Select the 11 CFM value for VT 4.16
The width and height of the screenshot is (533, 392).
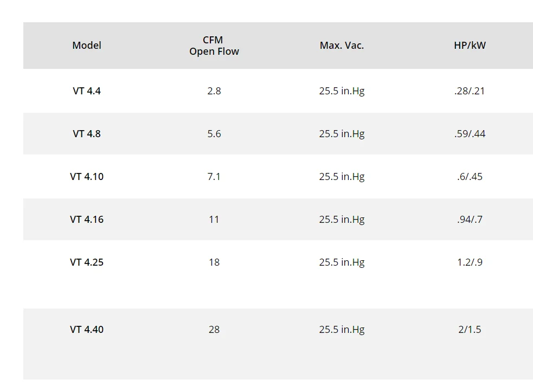[x=214, y=219]
